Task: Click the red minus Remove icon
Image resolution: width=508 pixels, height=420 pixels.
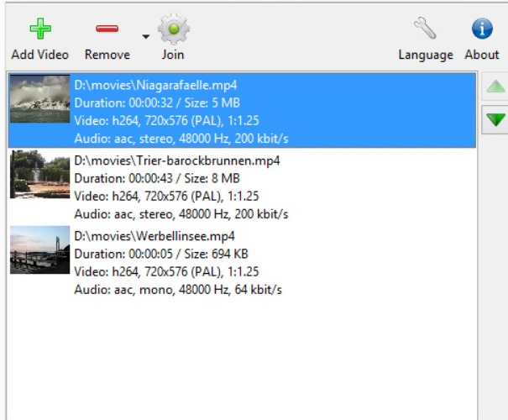Action: point(107,29)
